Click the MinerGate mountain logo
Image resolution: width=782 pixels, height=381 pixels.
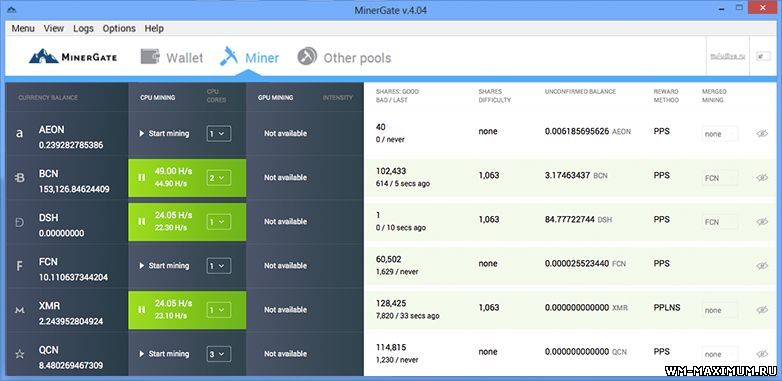tap(43, 56)
